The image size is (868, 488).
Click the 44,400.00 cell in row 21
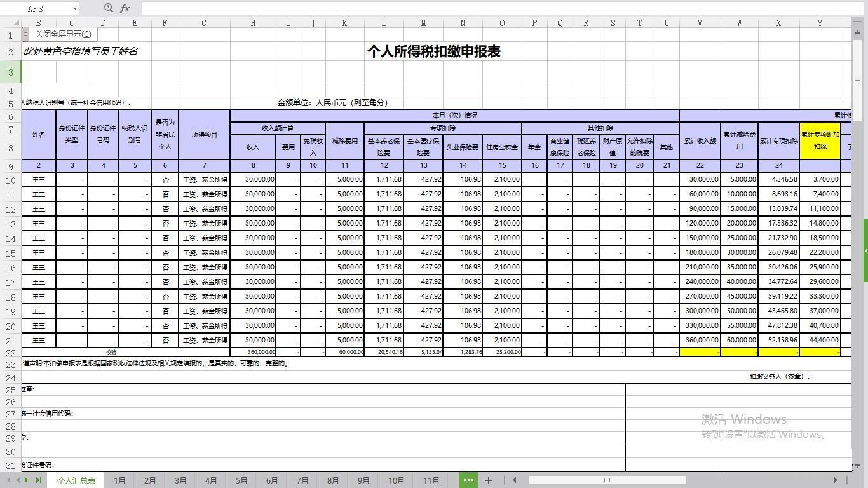(820, 341)
